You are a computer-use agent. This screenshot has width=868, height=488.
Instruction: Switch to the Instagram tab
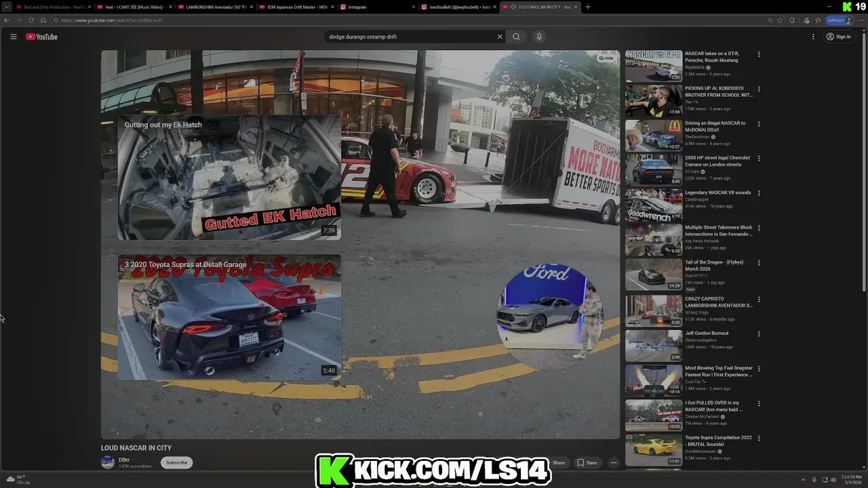[x=377, y=7]
